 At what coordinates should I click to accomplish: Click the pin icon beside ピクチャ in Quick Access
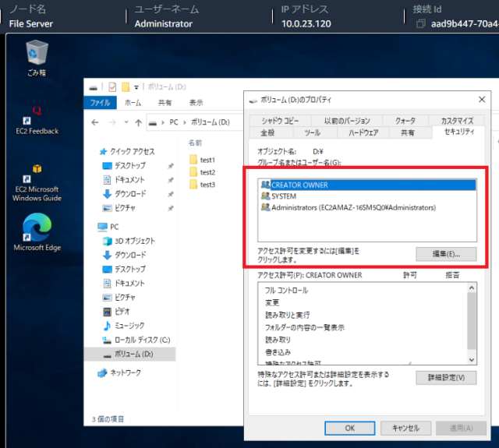[x=171, y=208]
